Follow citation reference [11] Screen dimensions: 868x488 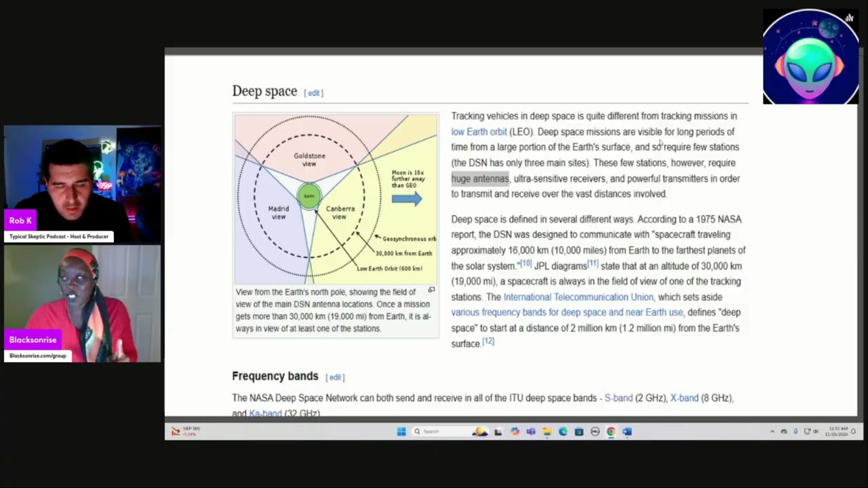[x=593, y=263]
